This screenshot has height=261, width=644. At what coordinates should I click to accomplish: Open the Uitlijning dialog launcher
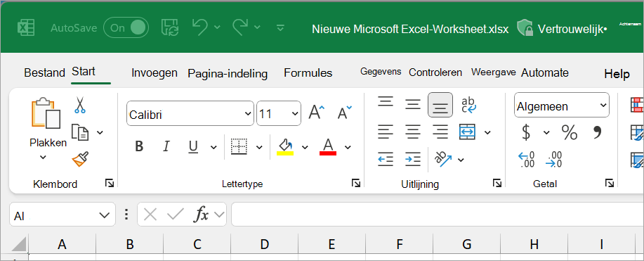click(x=497, y=183)
